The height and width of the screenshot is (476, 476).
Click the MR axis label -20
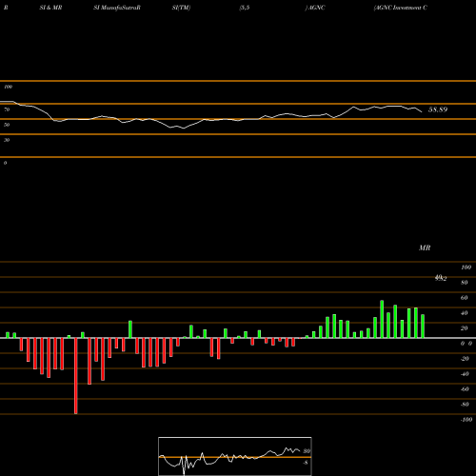point(465,359)
